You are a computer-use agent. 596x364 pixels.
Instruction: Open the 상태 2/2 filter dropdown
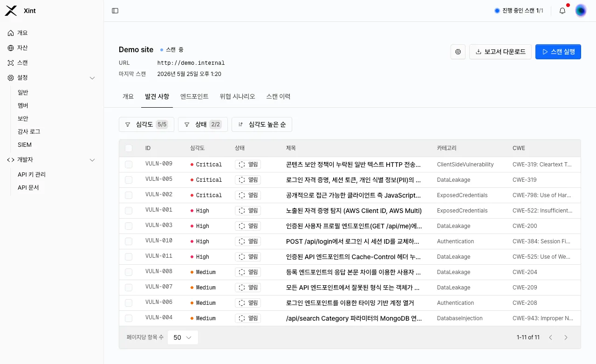(x=203, y=124)
